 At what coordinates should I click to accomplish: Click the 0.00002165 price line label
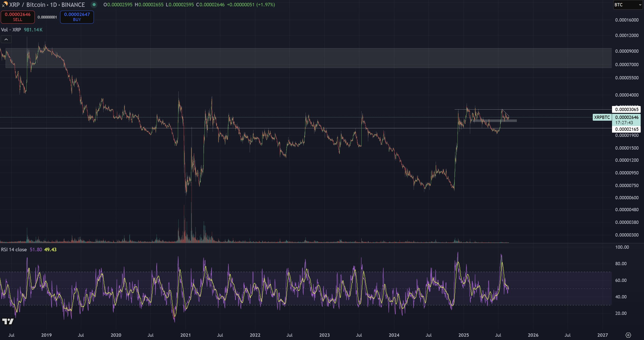coord(626,129)
